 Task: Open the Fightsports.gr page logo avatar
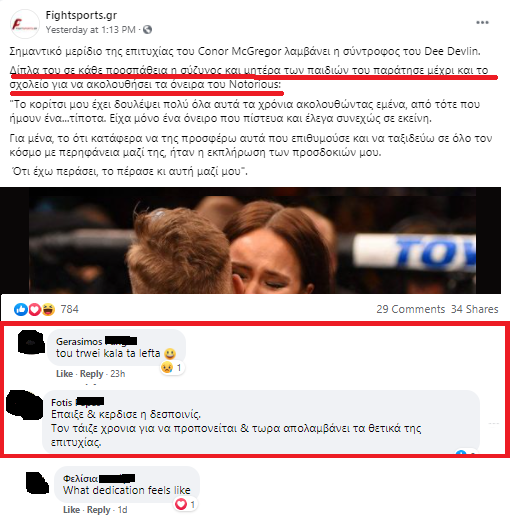(x=25, y=24)
